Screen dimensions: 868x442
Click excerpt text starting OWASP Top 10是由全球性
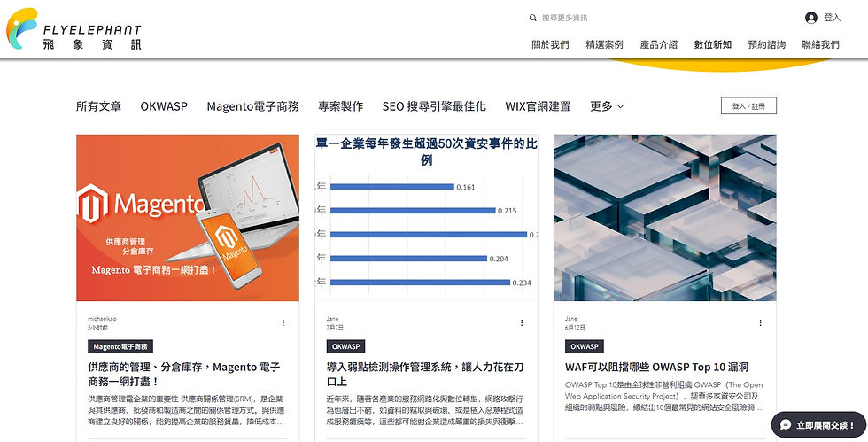663,396
